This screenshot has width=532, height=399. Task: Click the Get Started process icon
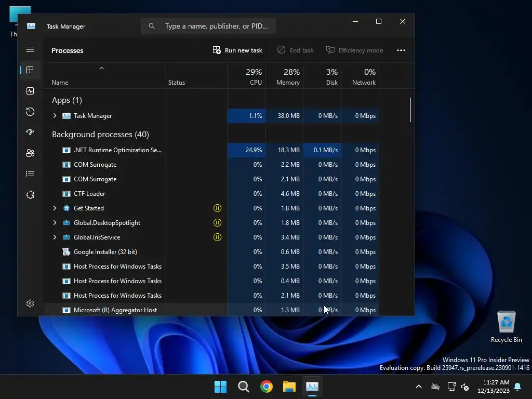point(66,208)
